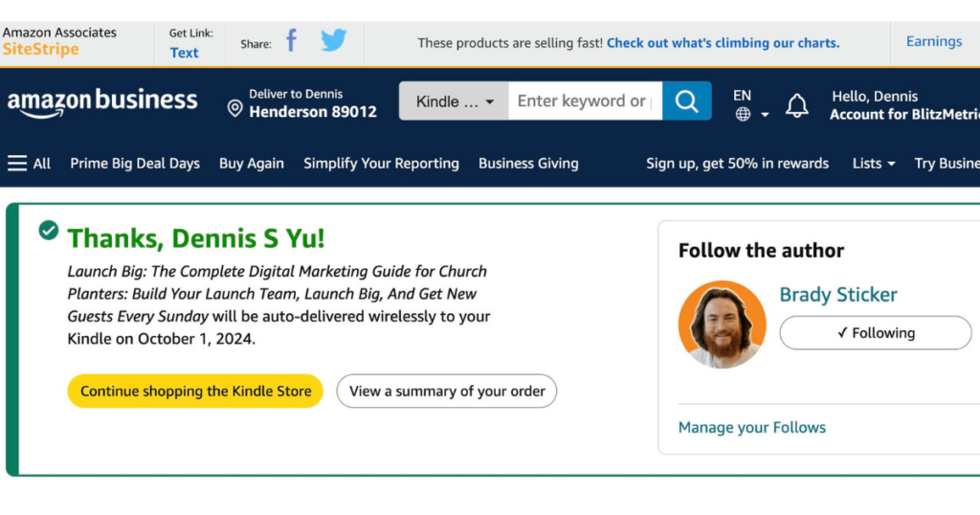Open Simplify Your Reporting nav item
The width and height of the screenshot is (980, 515).
(x=381, y=163)
